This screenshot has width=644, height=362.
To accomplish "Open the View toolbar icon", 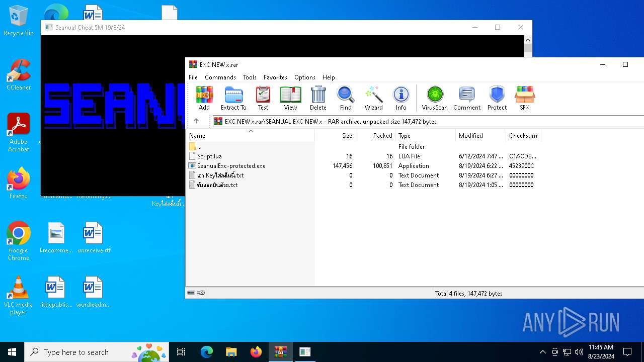I will (290, 98).
